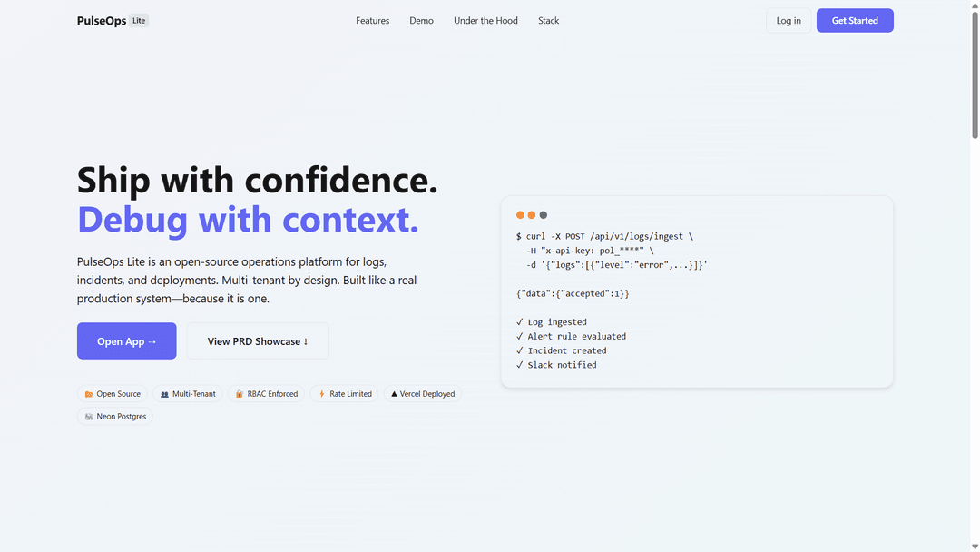Viewport: 980px width, 552px height.
Task: Click the "Neon Postgres" badge label
Action: [x=122, y=417]
